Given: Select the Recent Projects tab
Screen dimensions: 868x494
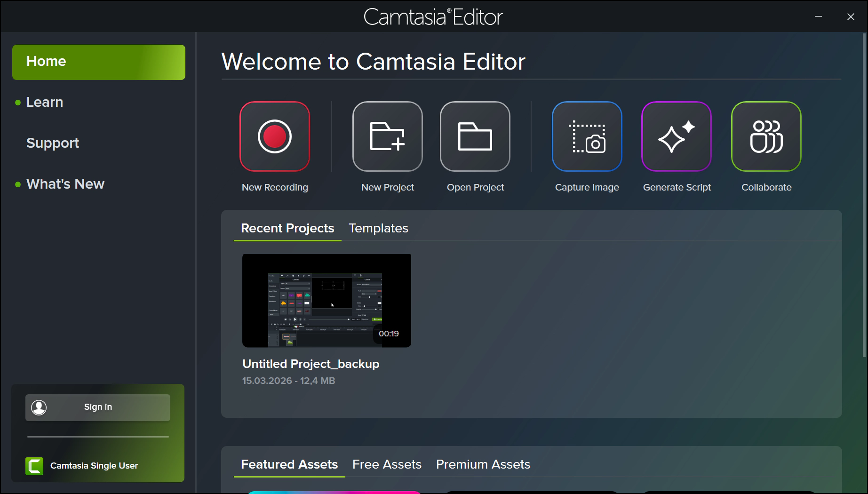Looking at the screenshot, I should click(287, 228).
